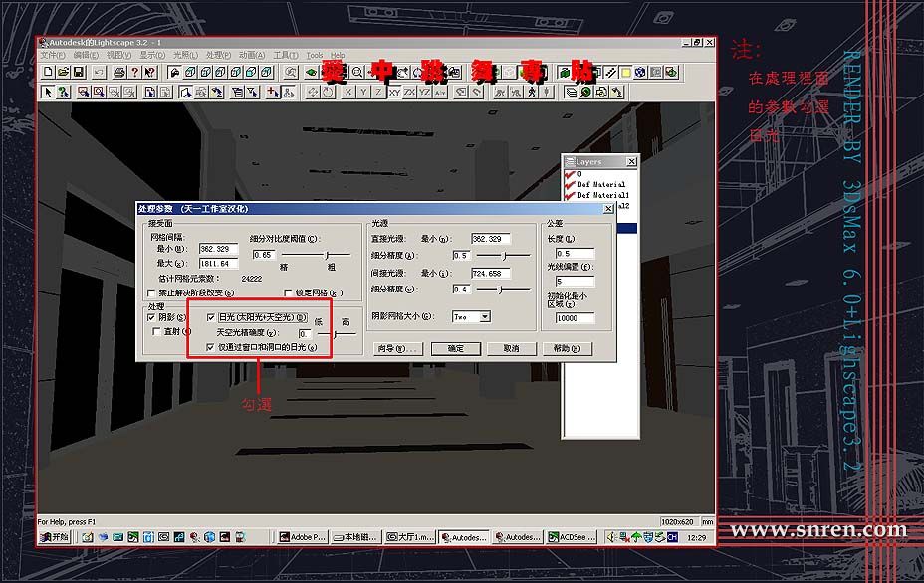Open the 视图(V) menu
The image size is (924, 583).
click(118, 55)
